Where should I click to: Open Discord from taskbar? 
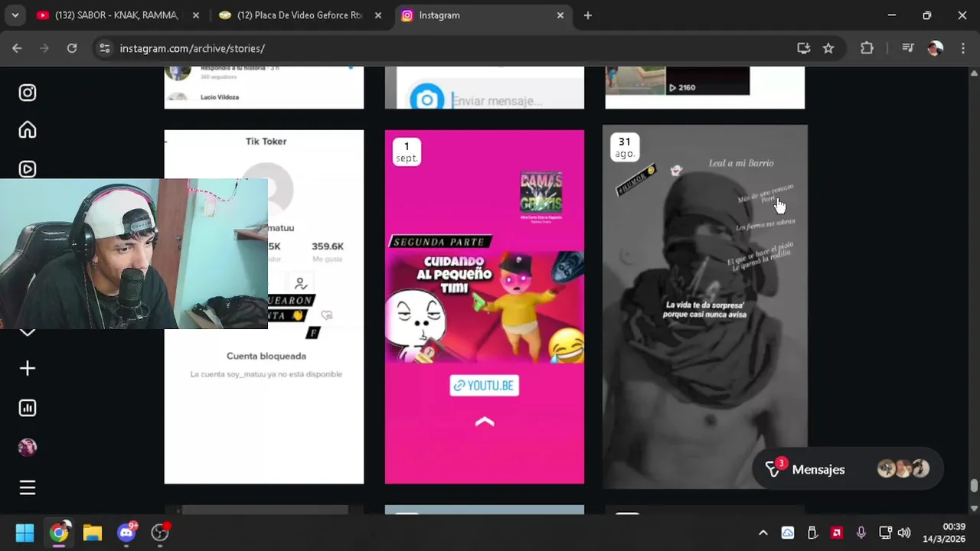(127, 533)
